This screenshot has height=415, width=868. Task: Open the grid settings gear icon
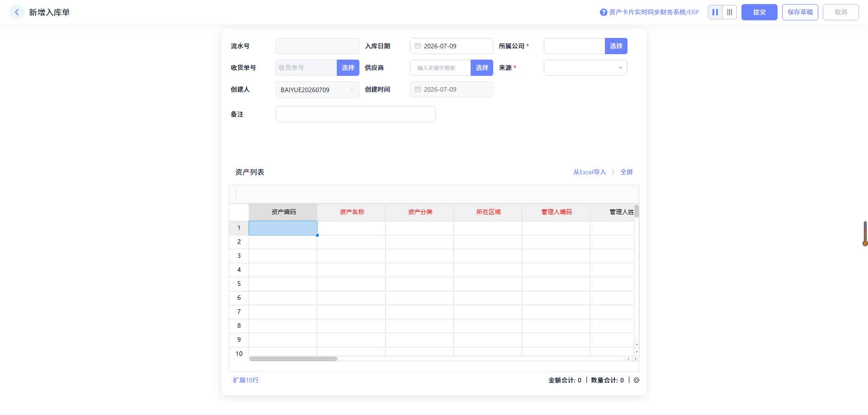pyautogui.click(x=637, y=380)
